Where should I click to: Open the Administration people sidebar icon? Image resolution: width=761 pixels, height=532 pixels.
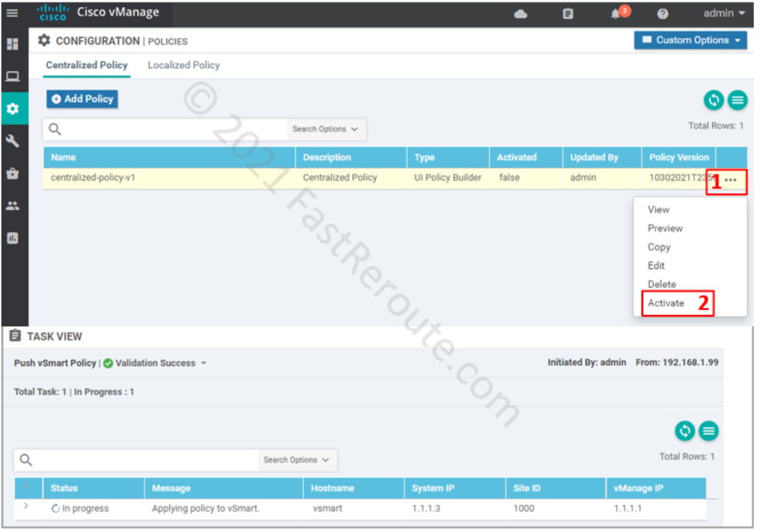click(12, 206)
